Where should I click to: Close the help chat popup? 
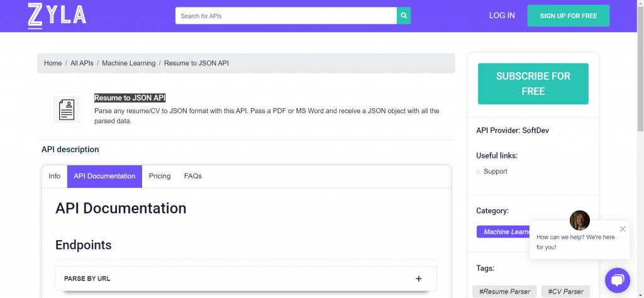[623, 229]
